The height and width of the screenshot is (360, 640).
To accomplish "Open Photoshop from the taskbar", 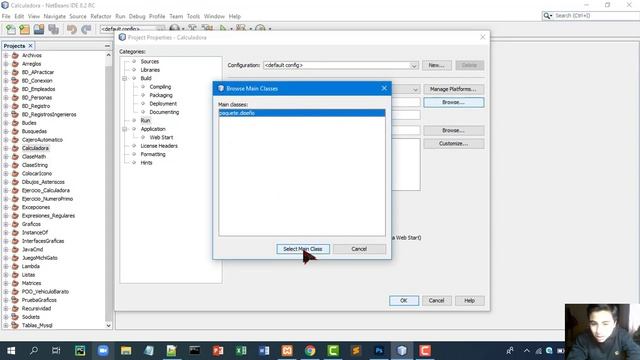I will pos(379,351).
